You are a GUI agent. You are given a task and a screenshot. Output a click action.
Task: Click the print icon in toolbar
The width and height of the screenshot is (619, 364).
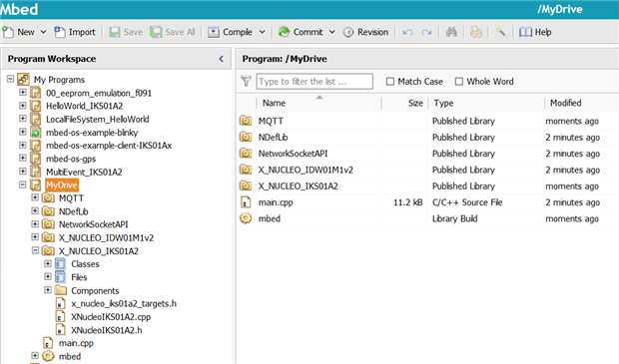476,32
